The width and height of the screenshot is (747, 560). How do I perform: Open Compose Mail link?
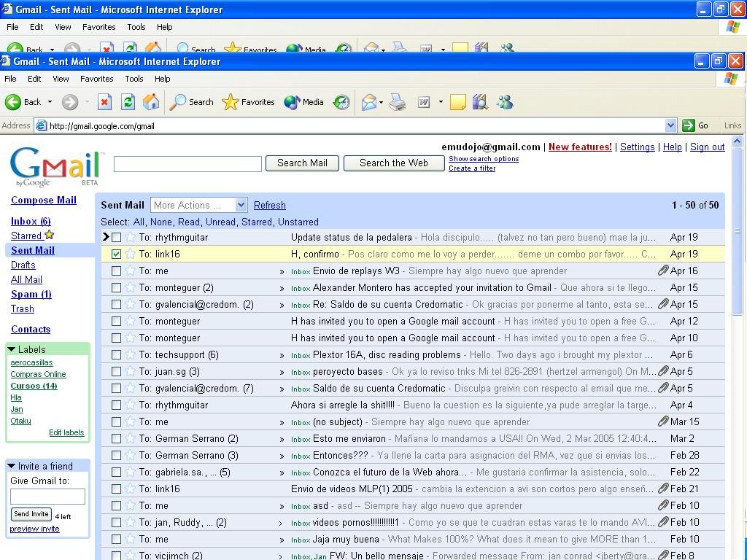click(44, 200)
